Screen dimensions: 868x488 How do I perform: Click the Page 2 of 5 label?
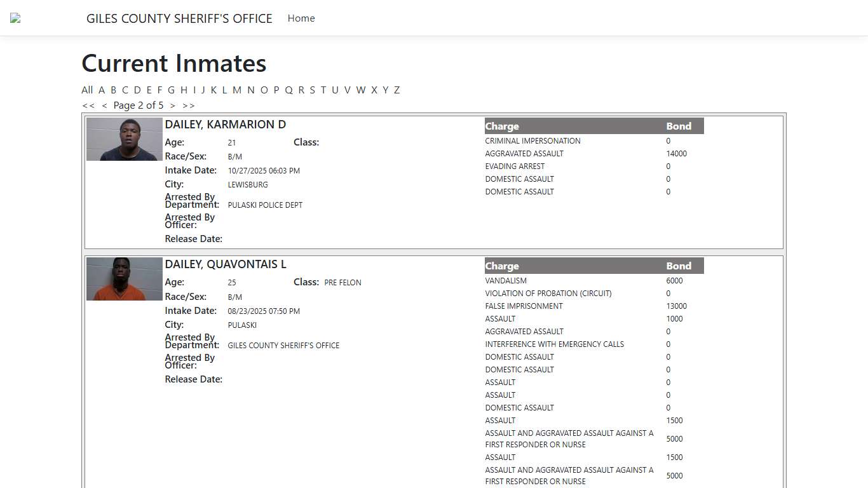139,105
